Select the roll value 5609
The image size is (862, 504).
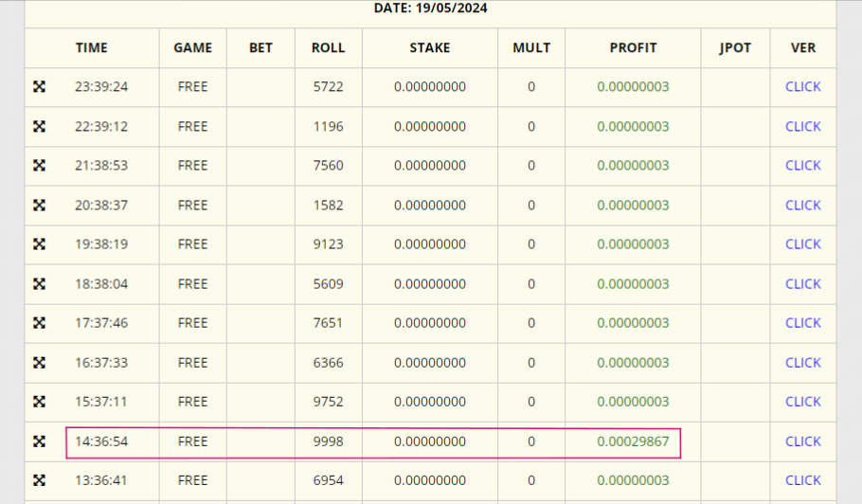(x=328, y=283)
